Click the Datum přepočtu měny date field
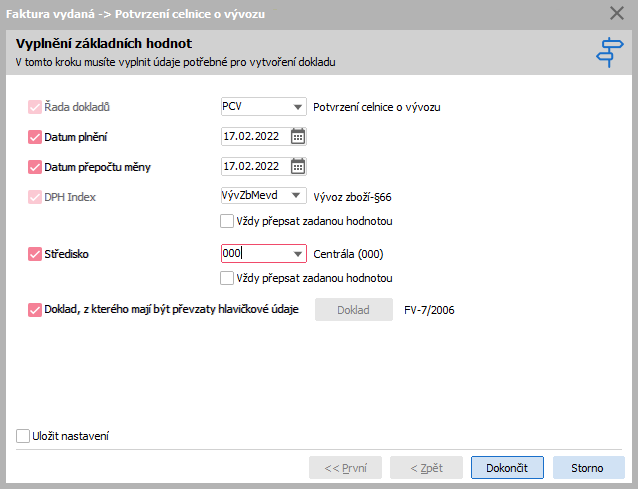 click(x=254, y=166)
